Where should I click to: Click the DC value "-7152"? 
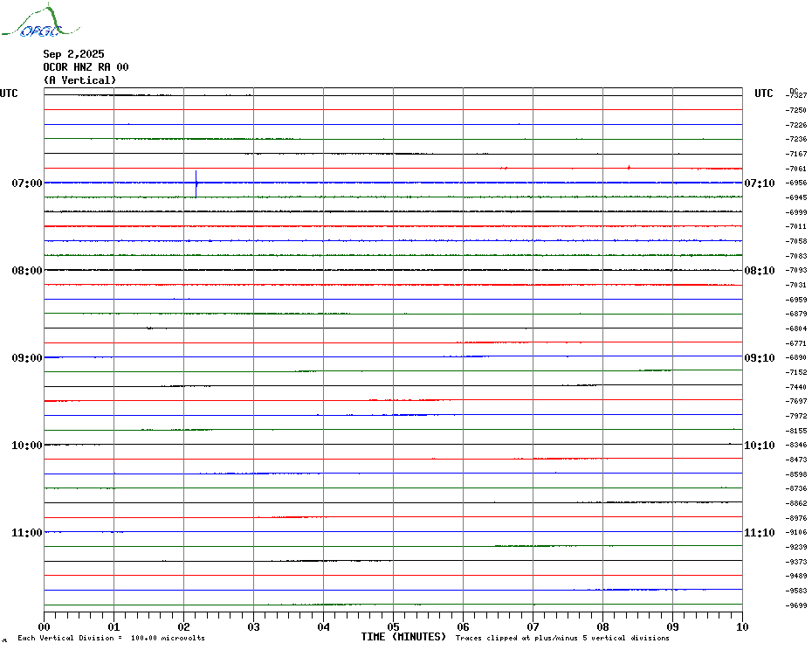(796, 373)
